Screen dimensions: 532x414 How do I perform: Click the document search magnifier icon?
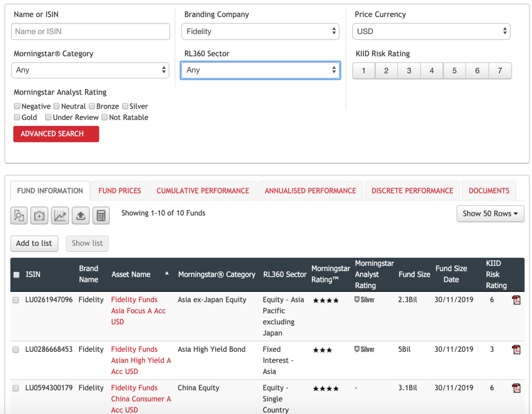point(19,216)
